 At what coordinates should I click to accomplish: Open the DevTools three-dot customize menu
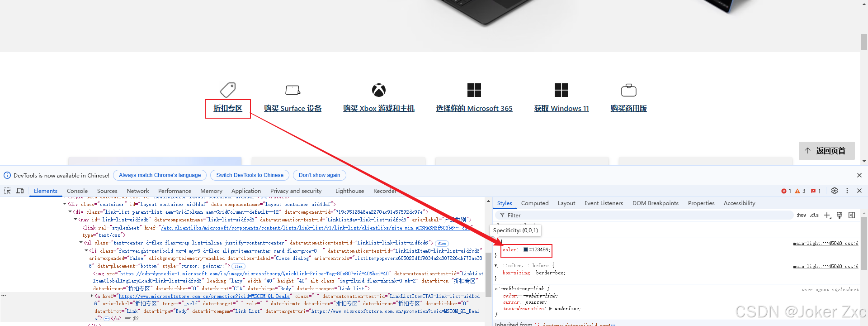pos(847,191)
